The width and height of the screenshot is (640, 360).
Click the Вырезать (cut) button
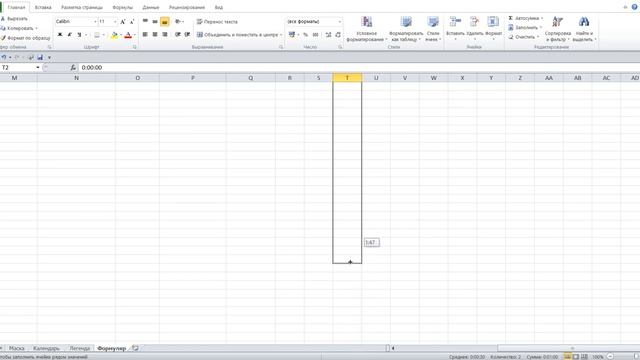pos(14,19)
